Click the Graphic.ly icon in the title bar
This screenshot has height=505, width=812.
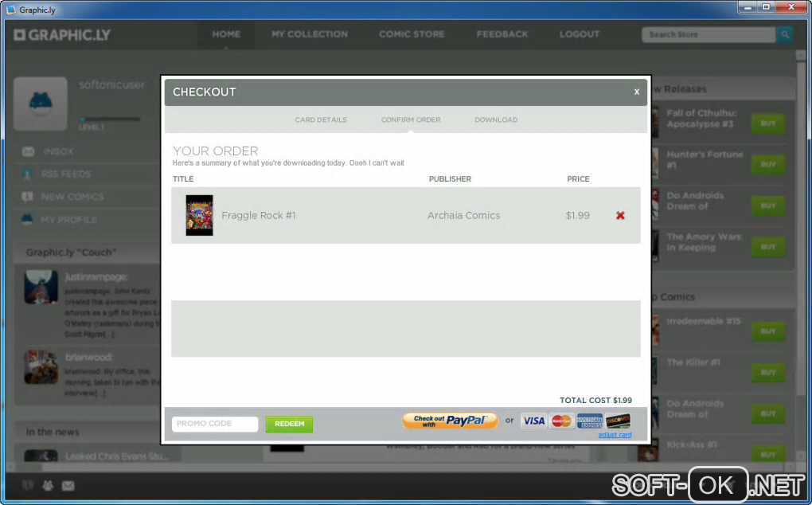[x=10, y=10]
